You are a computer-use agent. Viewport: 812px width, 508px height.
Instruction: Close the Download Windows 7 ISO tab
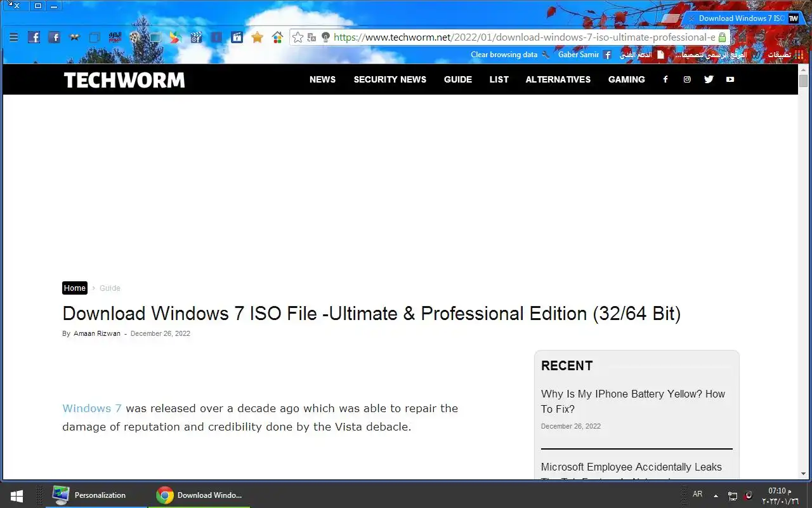coord(691,19)
